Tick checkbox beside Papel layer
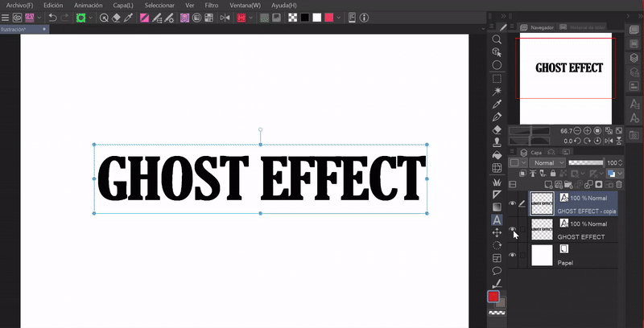Viewport: 644px width, 328px height. [x=522, y=255]
